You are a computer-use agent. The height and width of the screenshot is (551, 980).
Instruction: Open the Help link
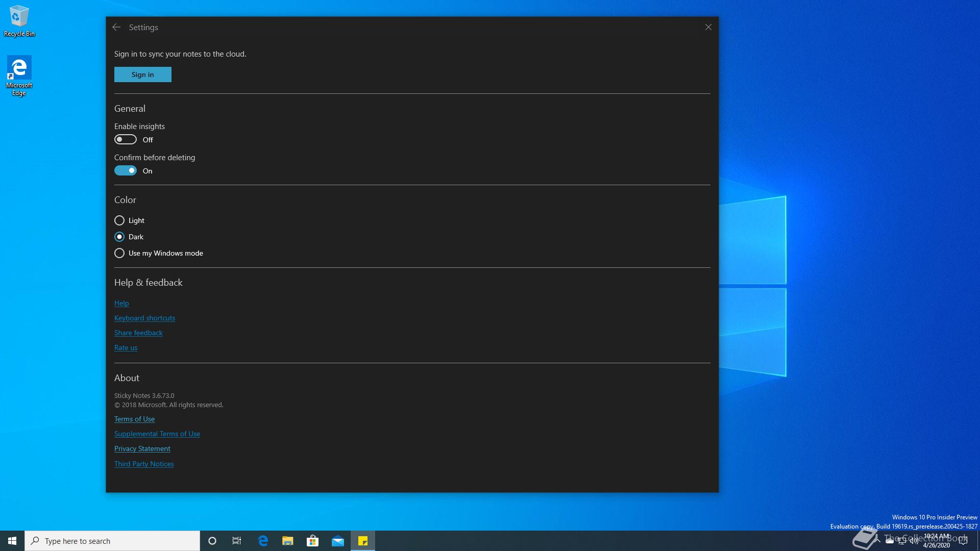(x=121, y=303)
